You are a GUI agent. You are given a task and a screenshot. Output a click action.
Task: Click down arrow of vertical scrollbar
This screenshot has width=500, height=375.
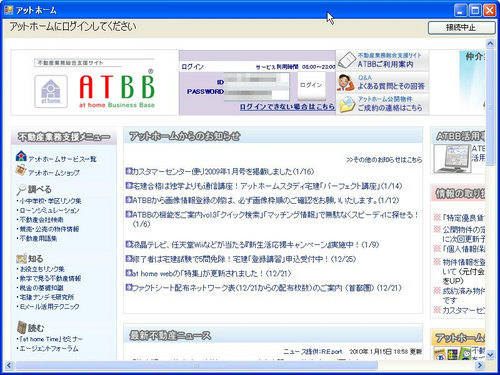point(490,355)
